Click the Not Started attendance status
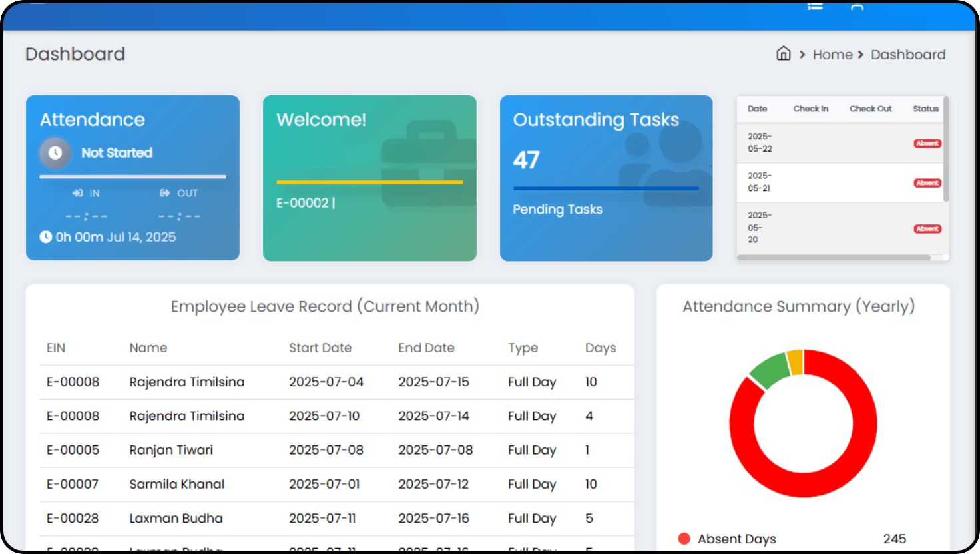This screenshot has height=554, width=980. point(117,153)
